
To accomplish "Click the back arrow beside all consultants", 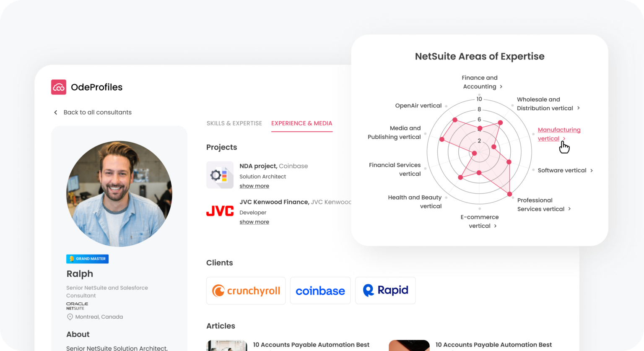I will coord(55,112).
